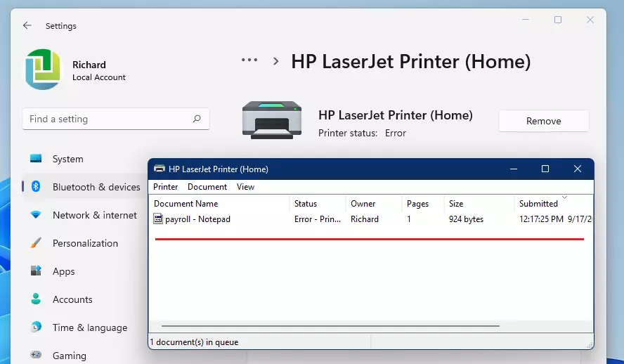Minimize the HP LaserJet queue window
624x364 pixels.
tap(514, 169)
